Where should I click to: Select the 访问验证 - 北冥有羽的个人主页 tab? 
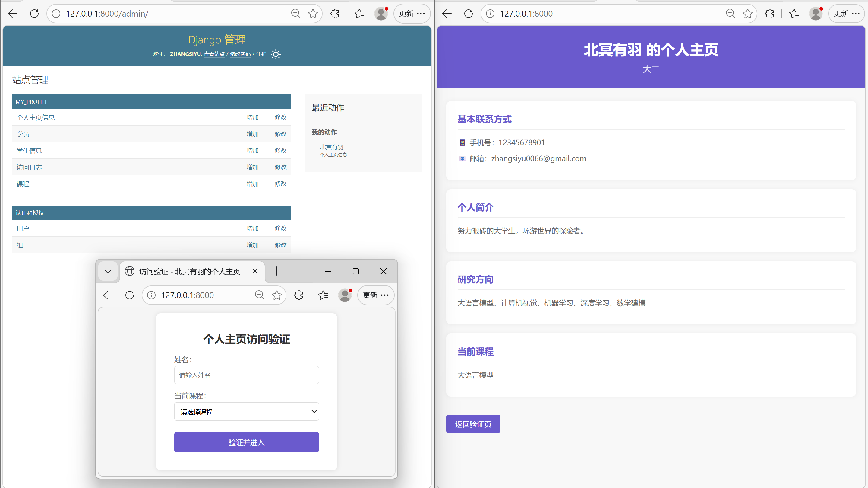(x=189, y=272)
